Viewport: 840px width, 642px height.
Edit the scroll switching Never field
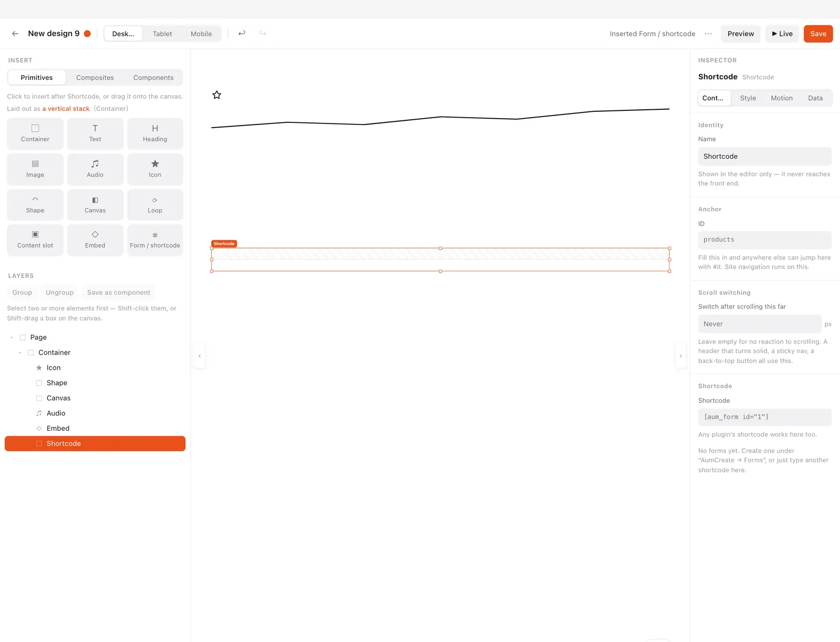tap(760, 324)
